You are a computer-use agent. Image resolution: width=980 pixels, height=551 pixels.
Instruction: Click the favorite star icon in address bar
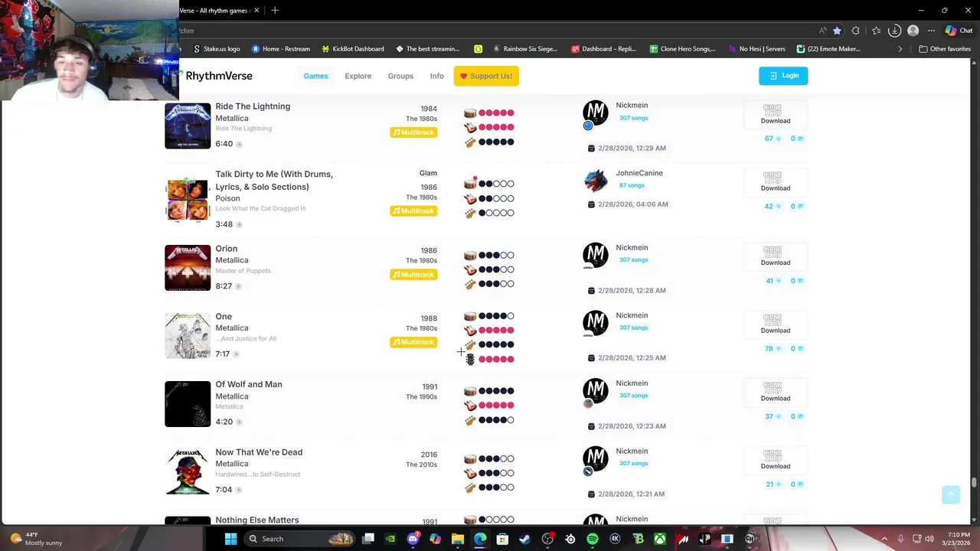[x=837, y=31]
